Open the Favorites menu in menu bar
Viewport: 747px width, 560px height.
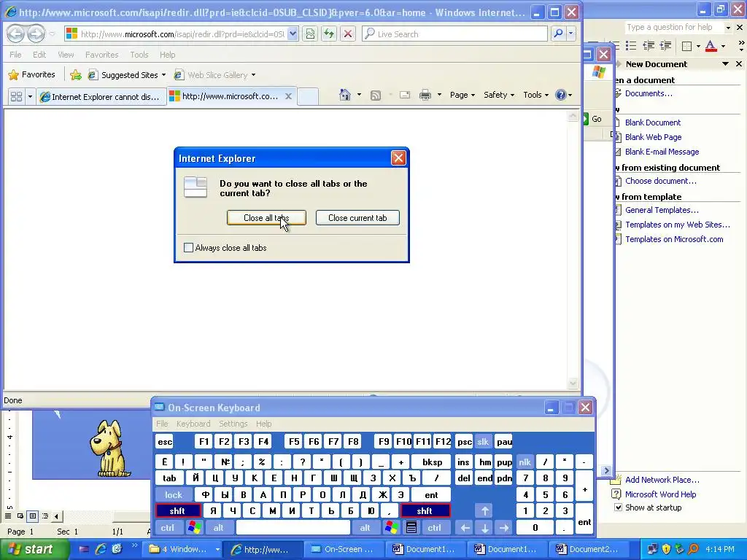point(101,55)
